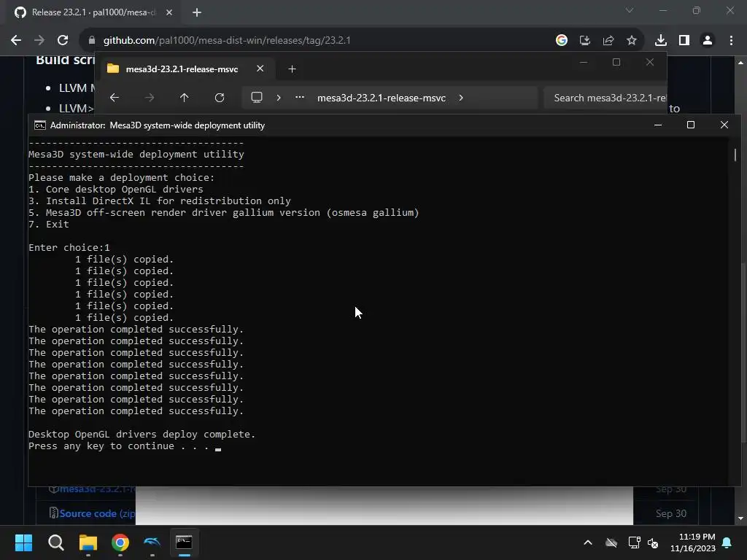The width and height of the screenshot is (747, 560).
Task: Click OneDrive cloud tray icon
Action: tap(611, 542)
